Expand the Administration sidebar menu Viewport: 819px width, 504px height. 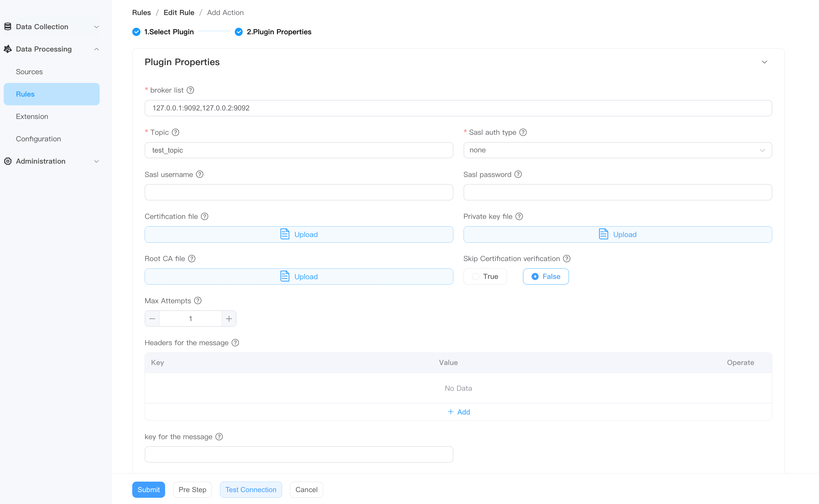tap(52, 161)
